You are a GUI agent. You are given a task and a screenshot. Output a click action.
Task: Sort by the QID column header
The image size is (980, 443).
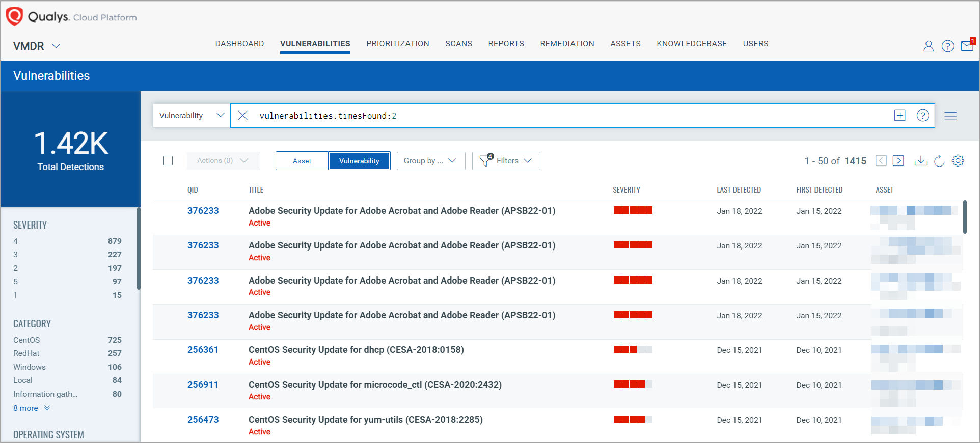pos(193,190)
